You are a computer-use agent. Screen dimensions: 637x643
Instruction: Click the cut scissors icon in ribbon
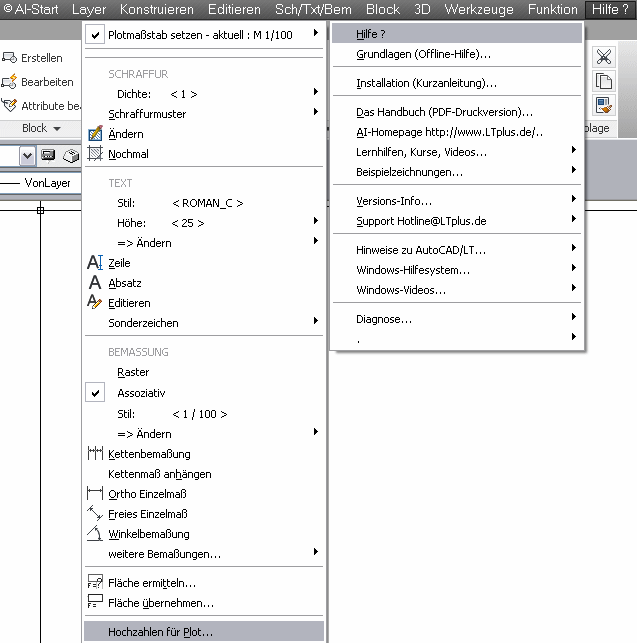point(604,57)
